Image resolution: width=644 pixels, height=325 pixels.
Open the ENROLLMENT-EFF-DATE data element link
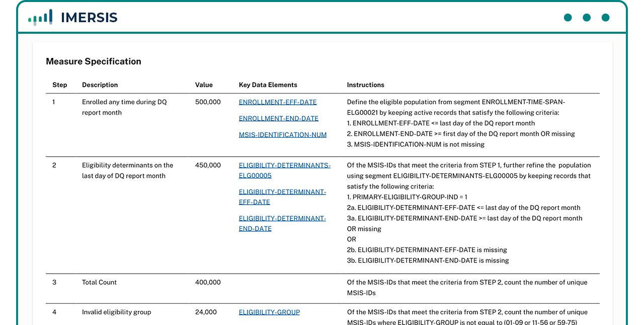coord(278,102)
